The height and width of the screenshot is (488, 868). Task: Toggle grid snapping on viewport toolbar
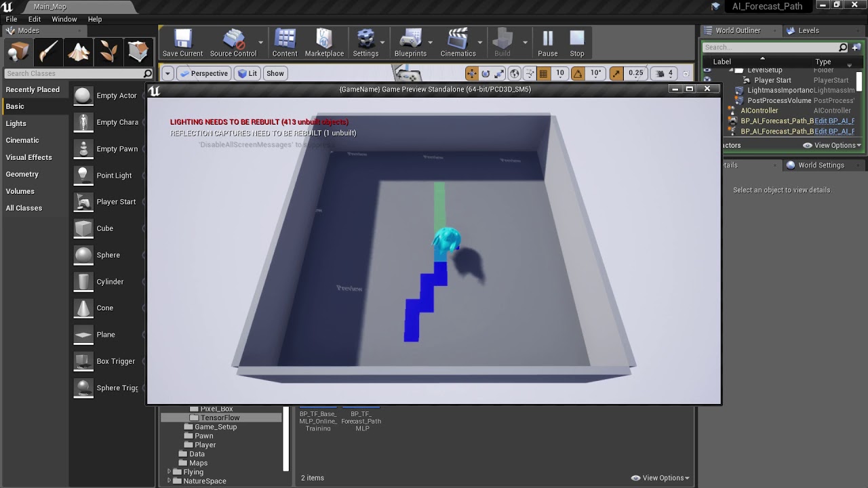[543, 73]
